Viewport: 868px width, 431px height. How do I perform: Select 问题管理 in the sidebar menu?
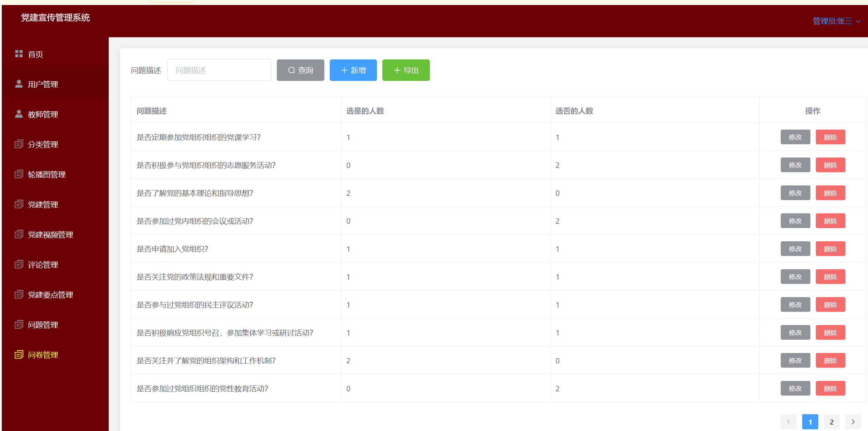click(43, 325)
